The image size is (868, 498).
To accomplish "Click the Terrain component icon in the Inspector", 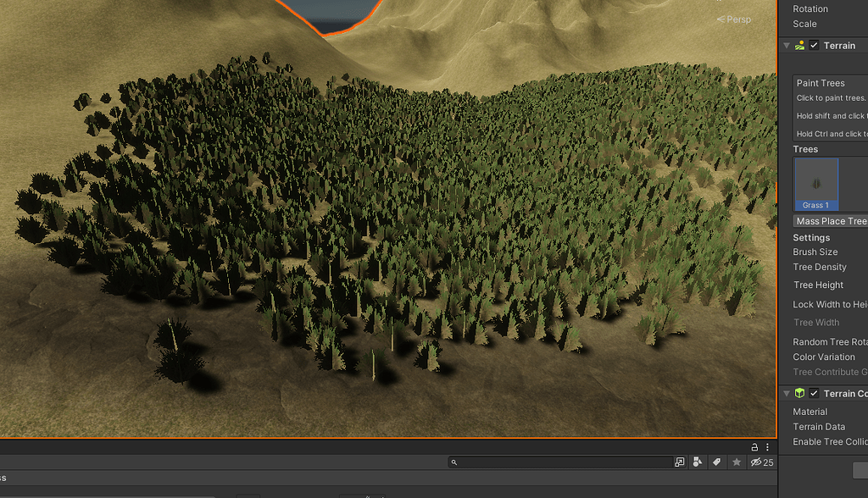I will [x=799, y=45].
